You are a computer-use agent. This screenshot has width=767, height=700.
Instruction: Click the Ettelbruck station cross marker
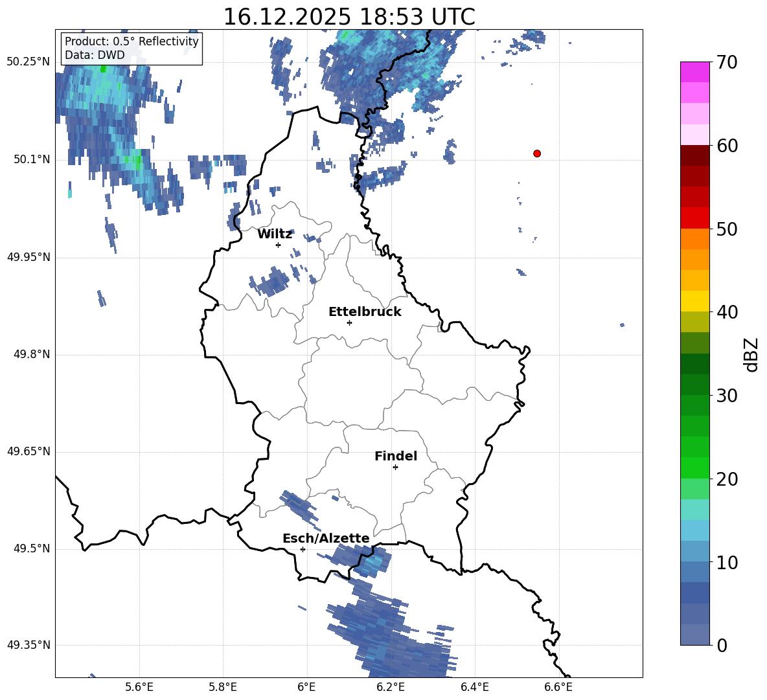click(x=349, y=322)
